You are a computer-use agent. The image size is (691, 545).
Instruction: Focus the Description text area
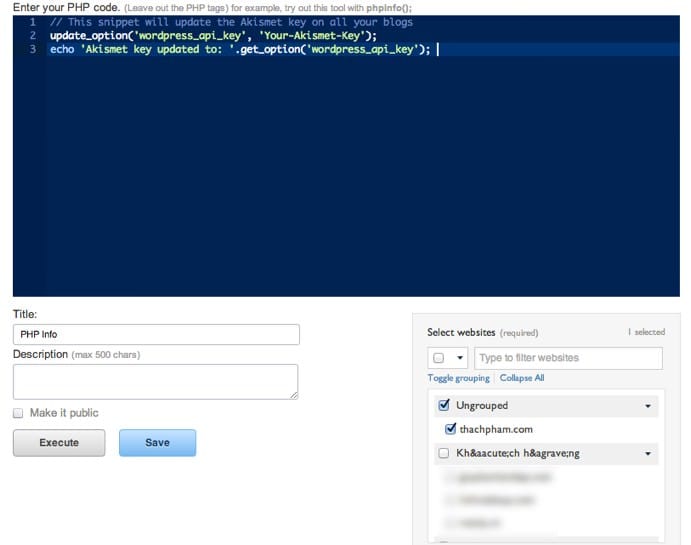pos(156,382)
